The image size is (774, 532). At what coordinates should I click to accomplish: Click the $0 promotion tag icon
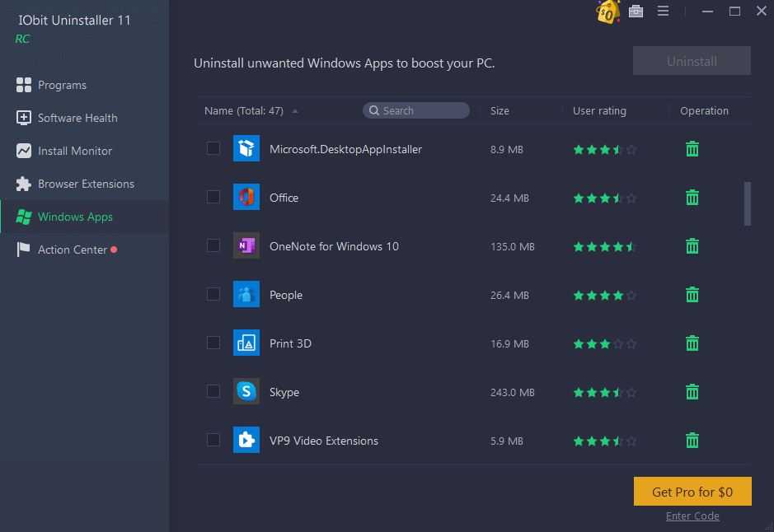pos(607,12)
